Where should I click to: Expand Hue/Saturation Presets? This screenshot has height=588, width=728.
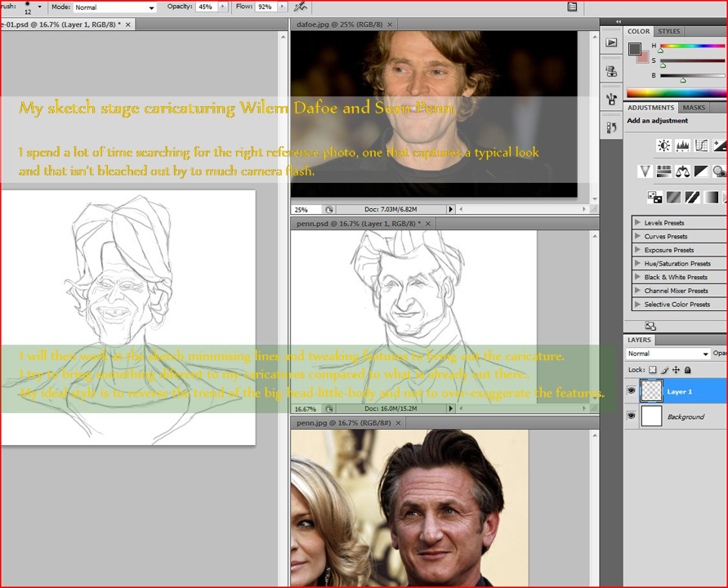click(637, 263)
